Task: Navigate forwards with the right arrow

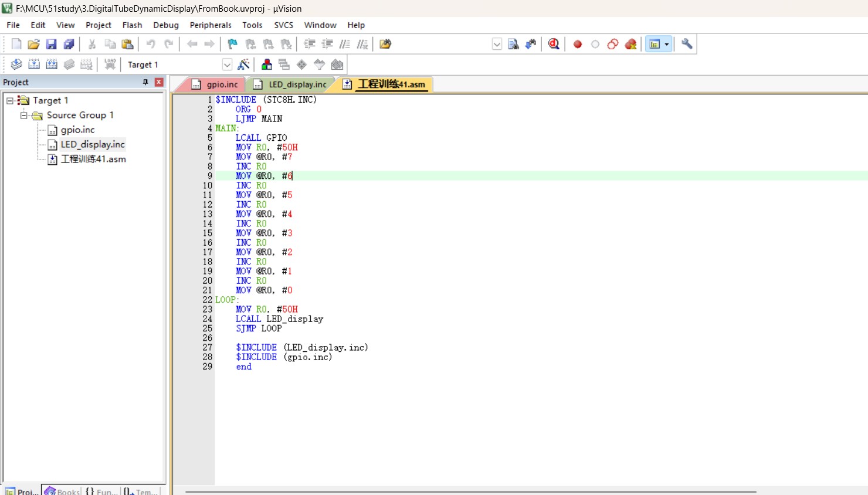Action: (209, 44)
